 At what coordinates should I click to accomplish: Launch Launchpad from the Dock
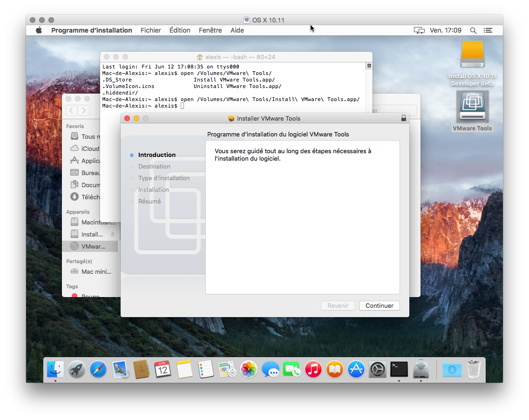(x=77, y=369)
